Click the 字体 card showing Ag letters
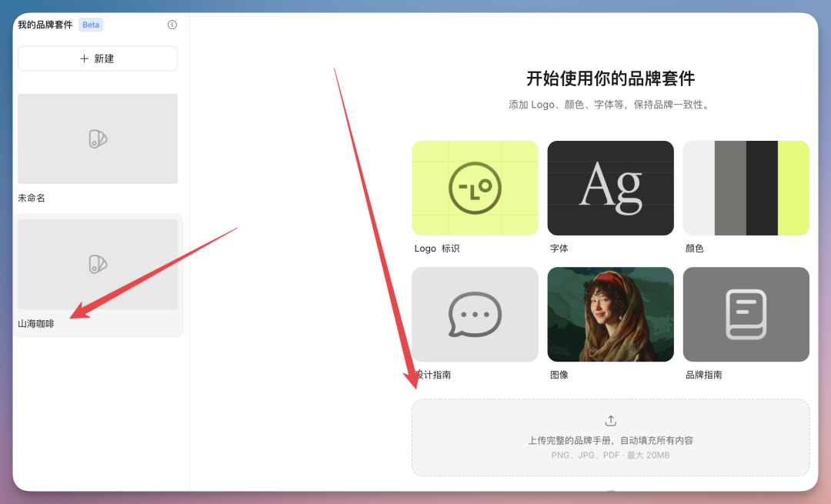 coord(610,188)
